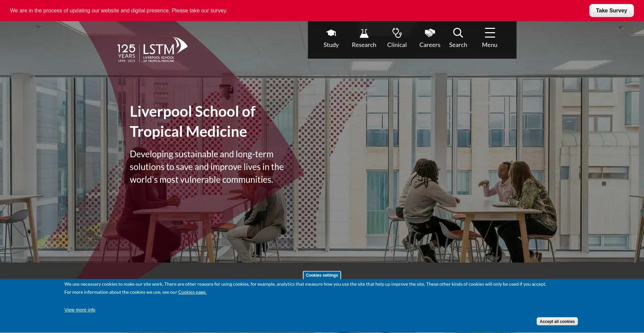The width and height of the screenshot is (644, 333).
Task: Open the hamburger Menu icon
Action: (490, 33)
